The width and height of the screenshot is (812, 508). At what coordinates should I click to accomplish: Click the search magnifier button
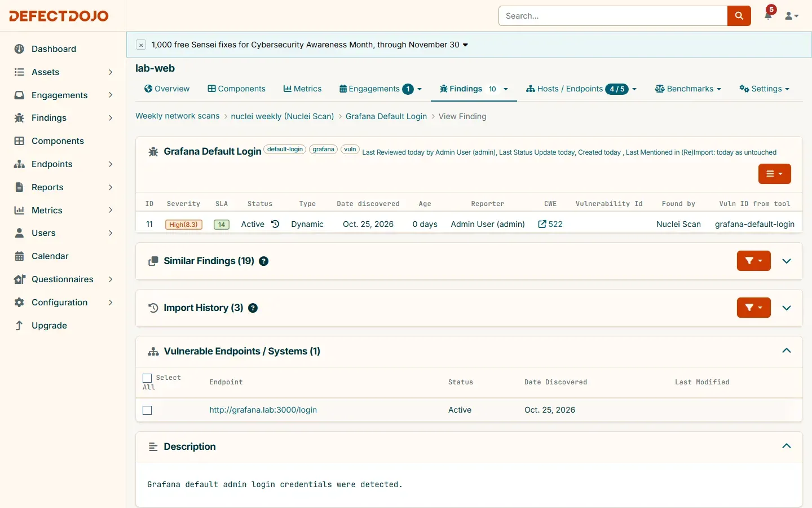click(x=739, y=16)
